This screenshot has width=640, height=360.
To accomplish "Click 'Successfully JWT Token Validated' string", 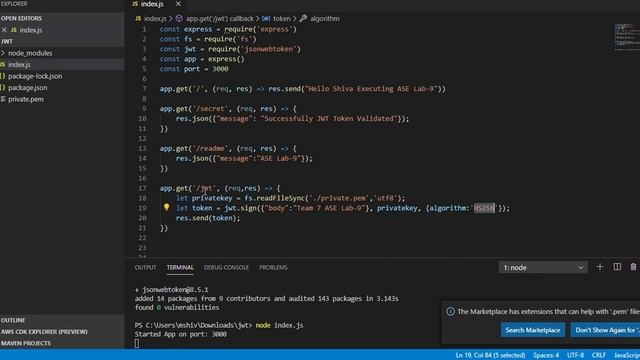I will pyautogui.click(x=329, y=119).
